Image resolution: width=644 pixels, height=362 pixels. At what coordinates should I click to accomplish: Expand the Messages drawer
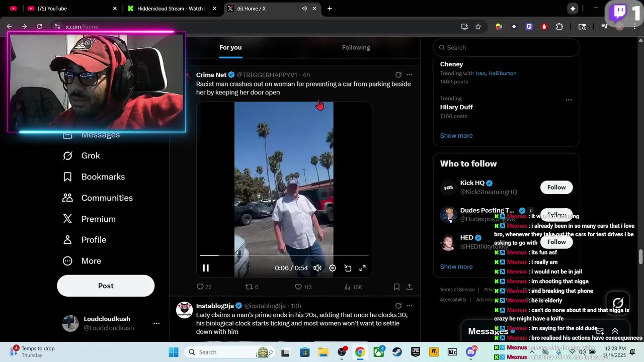point(615,331)
